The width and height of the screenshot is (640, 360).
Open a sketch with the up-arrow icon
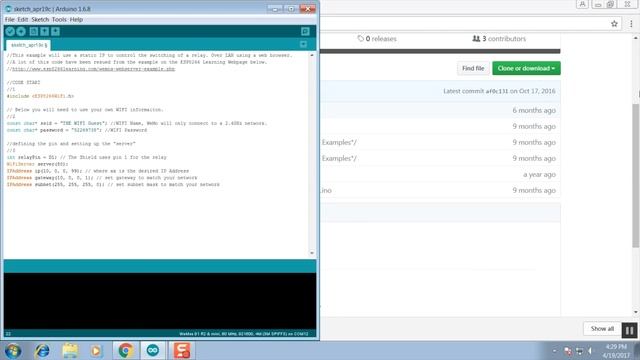(x=44, y=31)
